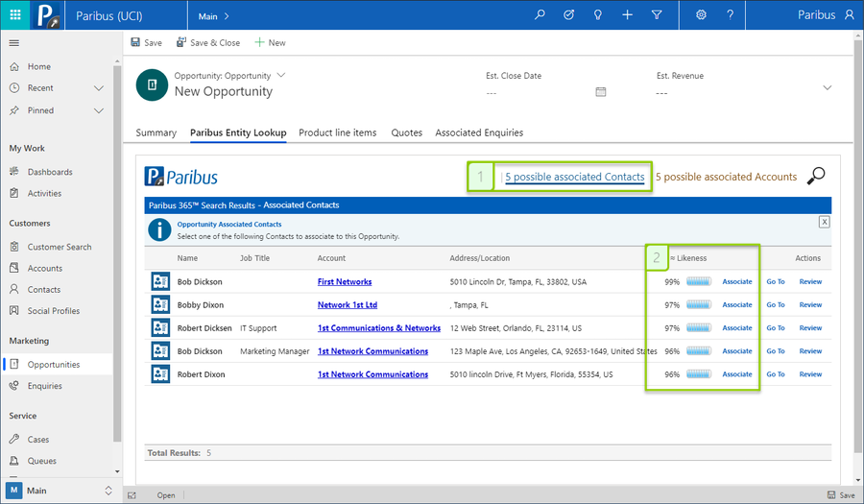Open the settings gear icon
Screen dimensions: 864x504
coord(701,14)
